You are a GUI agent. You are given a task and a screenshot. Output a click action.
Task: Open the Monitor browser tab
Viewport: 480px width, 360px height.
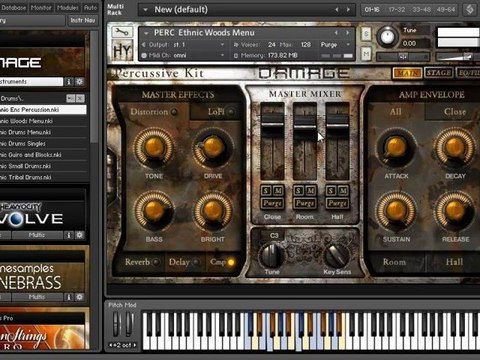[41, 7]
